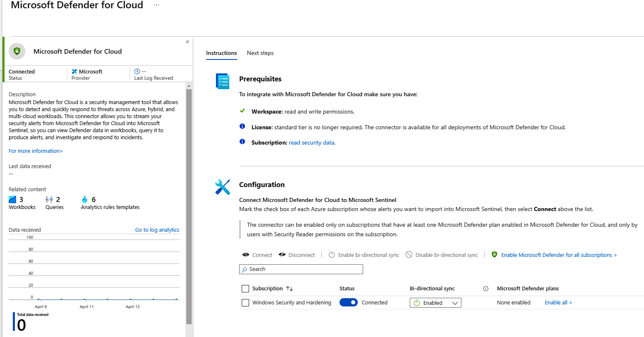Viewport: 644px width, 337px height.
Task: Collapse the side panel with double chevron
Action: click(188, 42)
